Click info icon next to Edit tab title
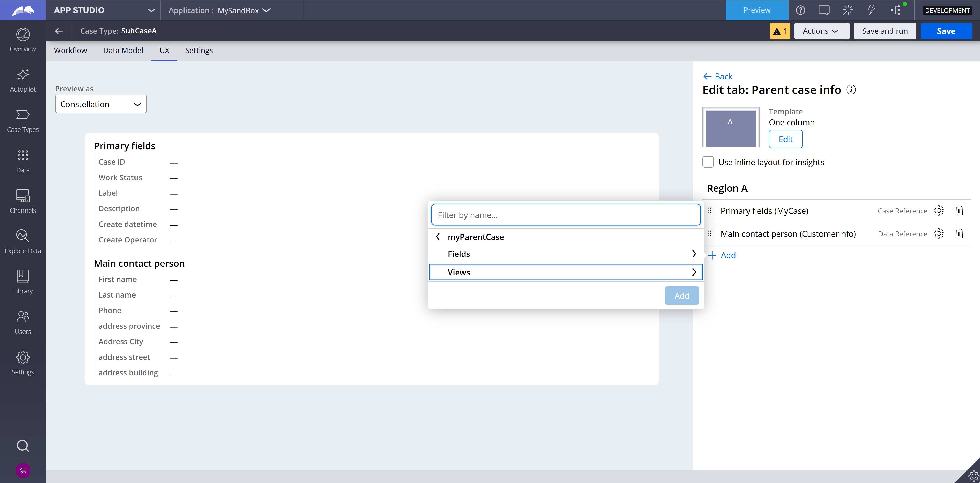The width and height of the screenshot is (980, 483). [x=851, y=90]
